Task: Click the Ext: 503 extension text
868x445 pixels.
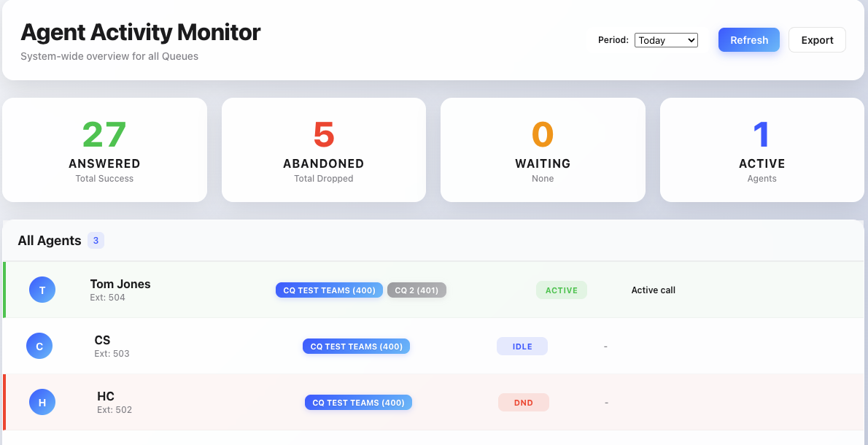Action: [x=112, y=354]
